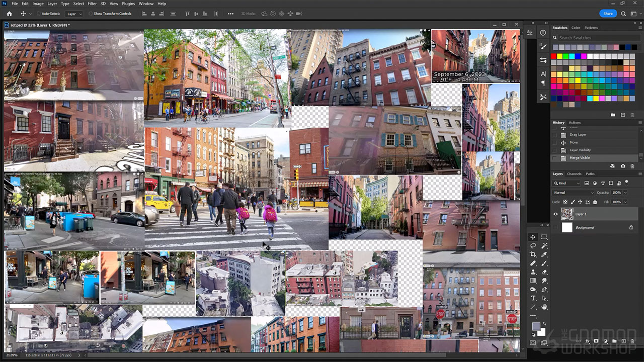Screen dimensions: 644x362
Task: Click the foreground color swatch
Action: (536, 326)
